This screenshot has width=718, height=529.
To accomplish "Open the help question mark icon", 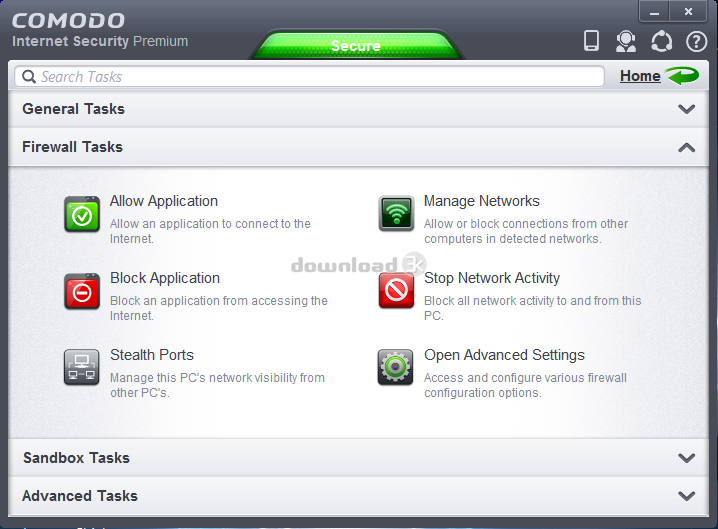I will (x=696, y=41).
